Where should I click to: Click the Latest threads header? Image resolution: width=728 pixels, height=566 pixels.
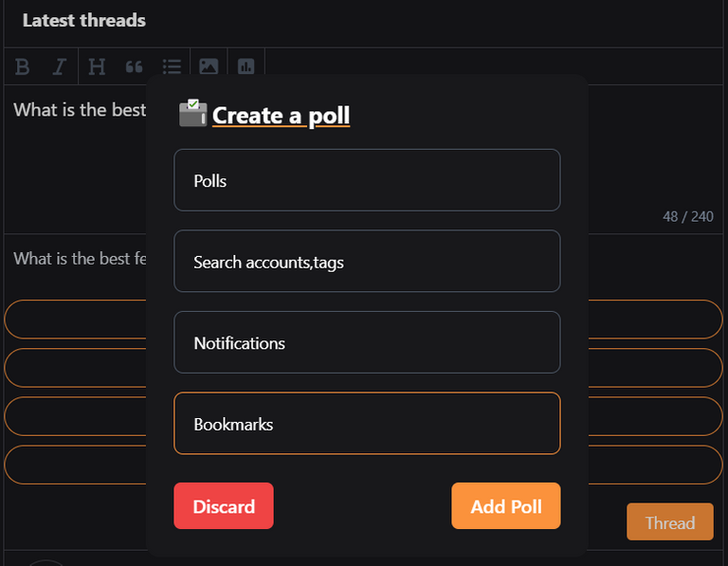pyautogui.click(x=84, y=21)
